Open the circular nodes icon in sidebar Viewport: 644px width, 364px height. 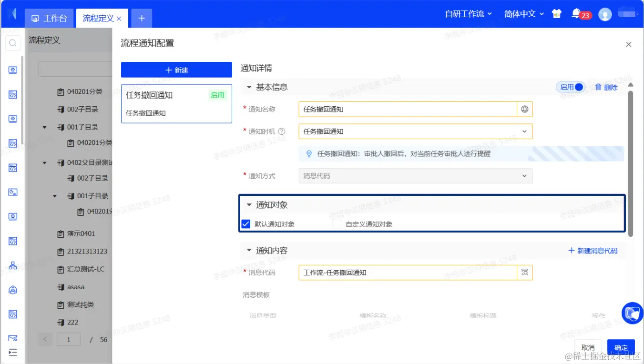tap(13, 290)
